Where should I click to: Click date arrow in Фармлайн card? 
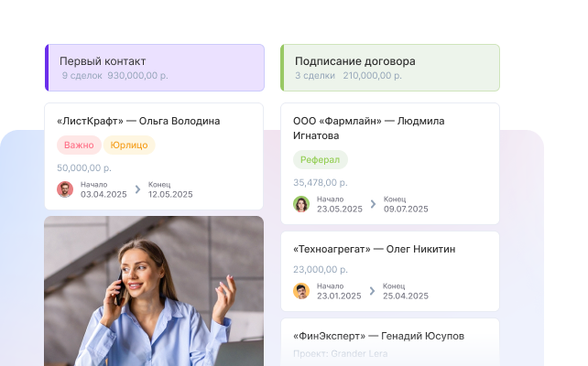click(373, 204)
